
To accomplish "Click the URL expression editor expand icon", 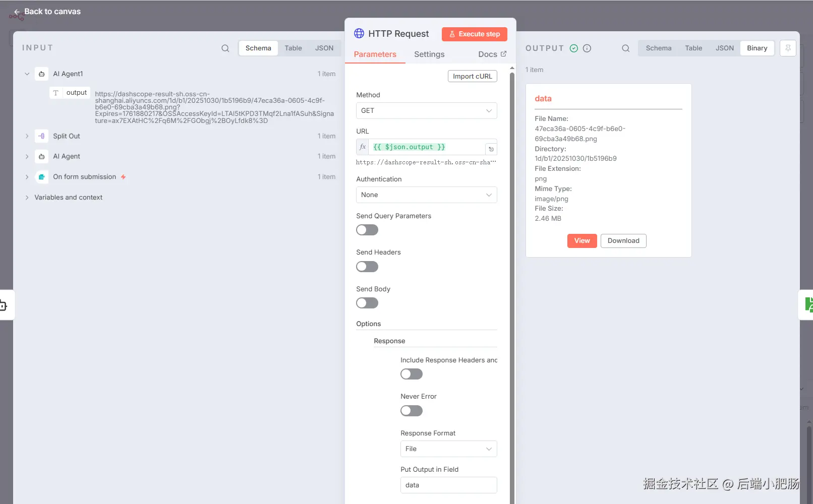I will tap(491, 149).
